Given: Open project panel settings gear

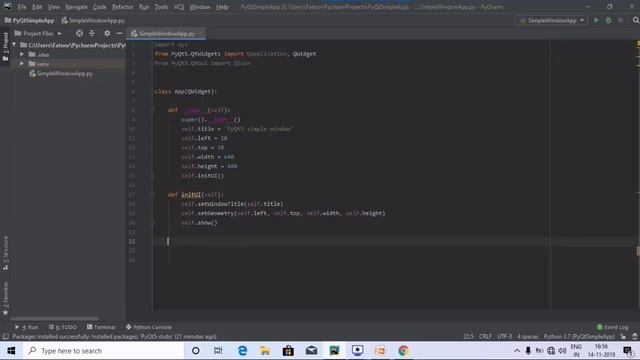Looking at the screenshot, I should [107, 33].
